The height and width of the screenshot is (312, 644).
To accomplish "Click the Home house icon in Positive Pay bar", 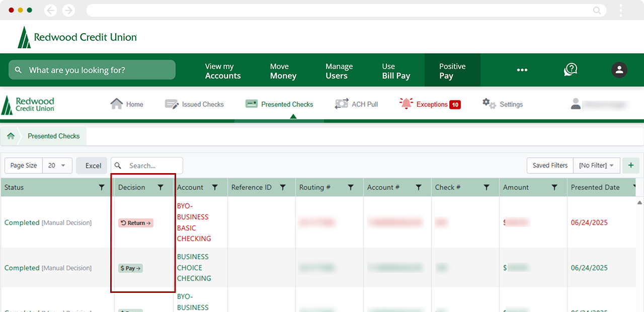I will [117, 104].
